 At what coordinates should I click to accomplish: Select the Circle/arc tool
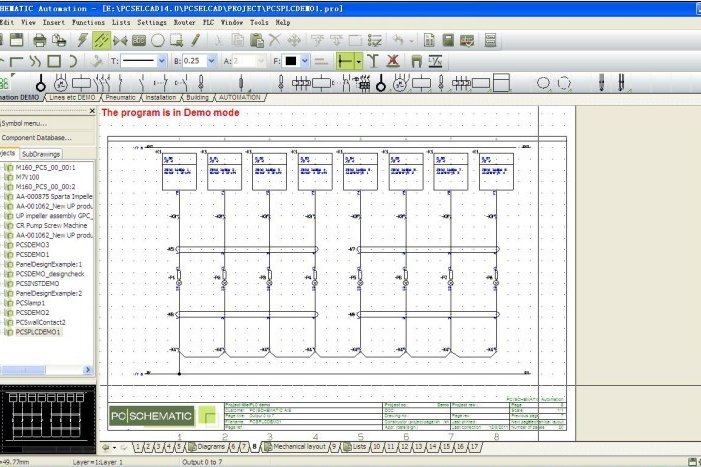tap(157, 41)
